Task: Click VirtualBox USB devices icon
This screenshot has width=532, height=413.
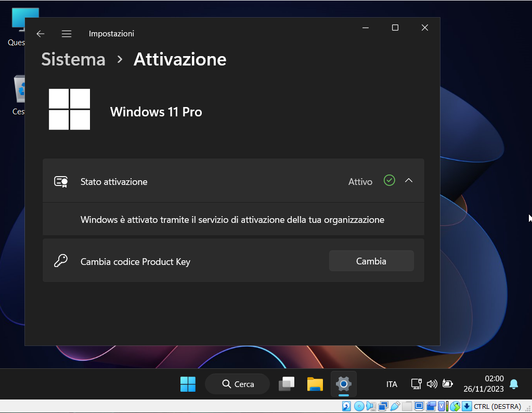Action: tap(395, 406)
